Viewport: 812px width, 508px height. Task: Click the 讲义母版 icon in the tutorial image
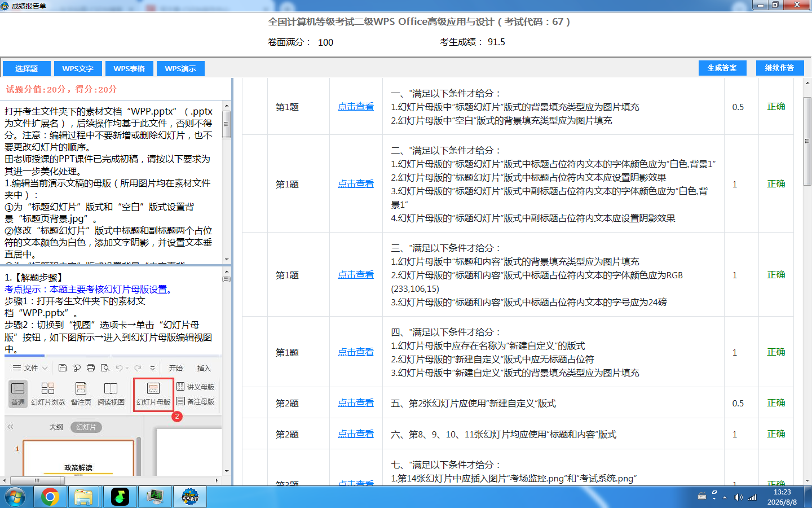196,387
